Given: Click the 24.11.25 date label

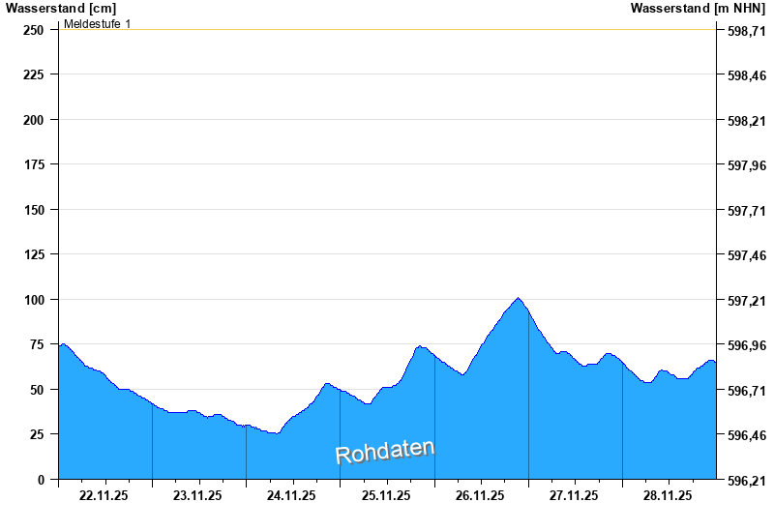Looking at the screenshot, I should 291,495.
